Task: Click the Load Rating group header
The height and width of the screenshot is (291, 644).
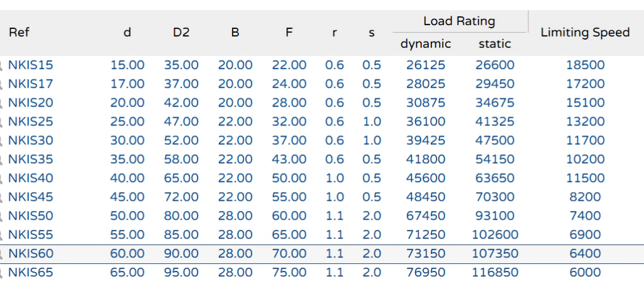Action: 460,21
